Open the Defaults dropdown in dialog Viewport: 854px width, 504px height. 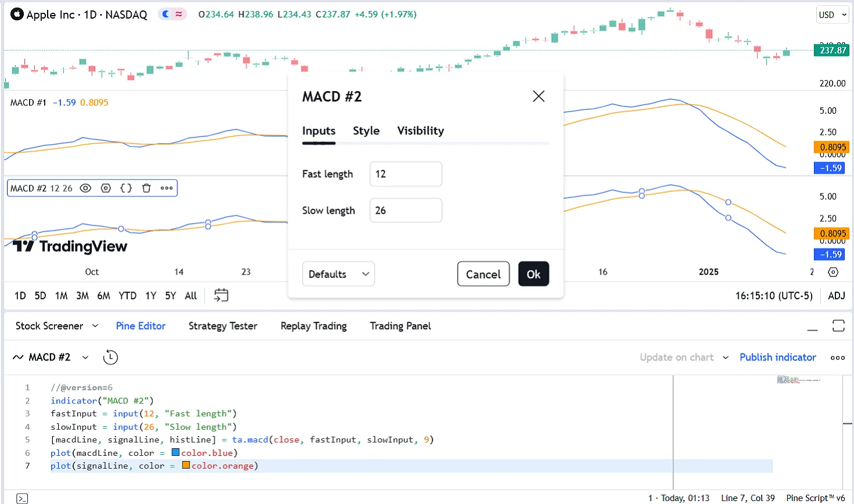click(x=338, y=274)
